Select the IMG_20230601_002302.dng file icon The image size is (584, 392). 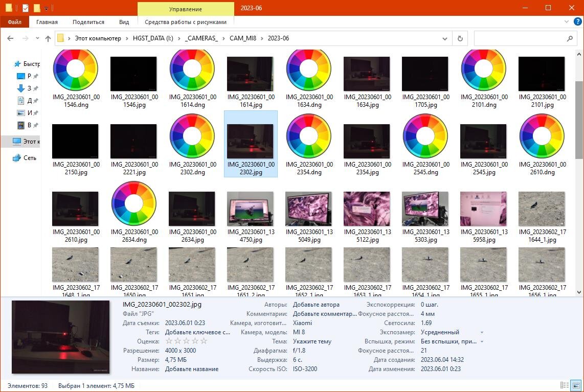click(192, 136)
